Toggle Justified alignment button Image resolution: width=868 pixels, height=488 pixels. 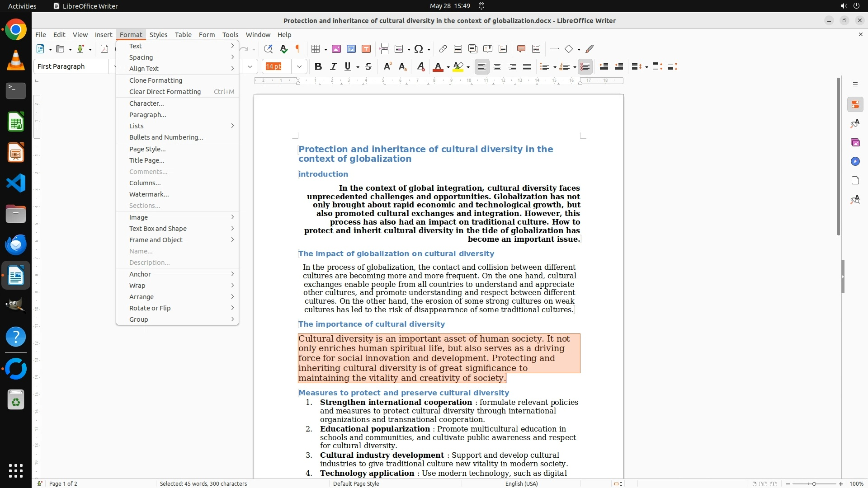527,66
